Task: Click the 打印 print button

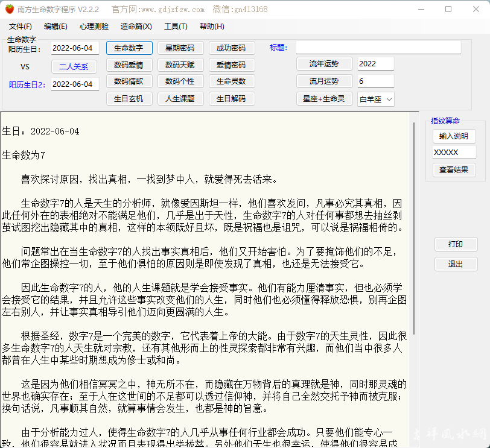Action: [456, 245]
